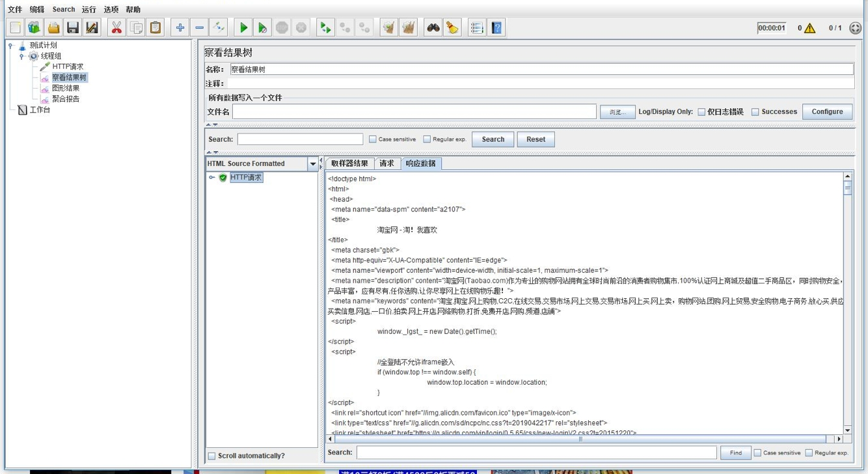Click the Configure button
Screen dimensions: 868x474
(828, 112)
